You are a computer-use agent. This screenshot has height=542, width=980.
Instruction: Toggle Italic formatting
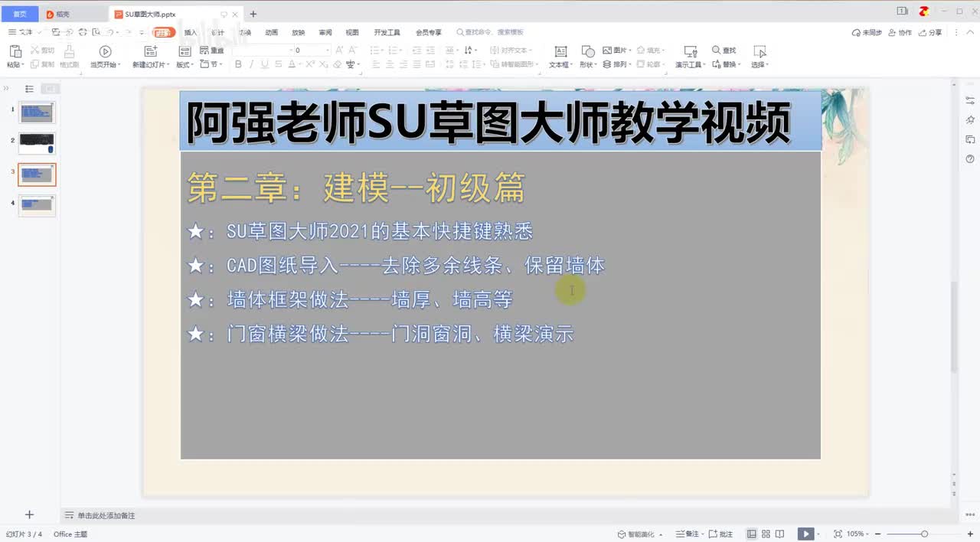pos(252,64)
